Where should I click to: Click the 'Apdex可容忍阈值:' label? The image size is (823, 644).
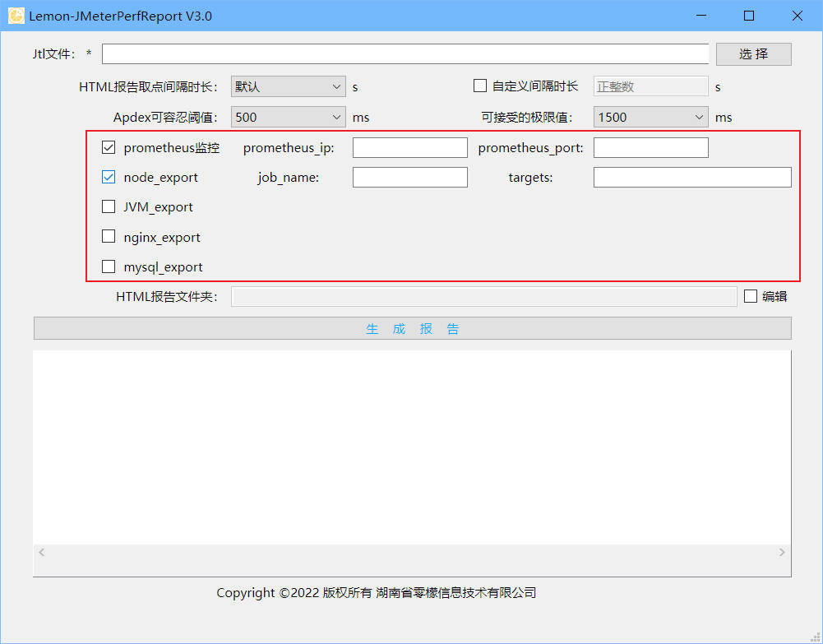pyautogui.click(x=165, y=118)
